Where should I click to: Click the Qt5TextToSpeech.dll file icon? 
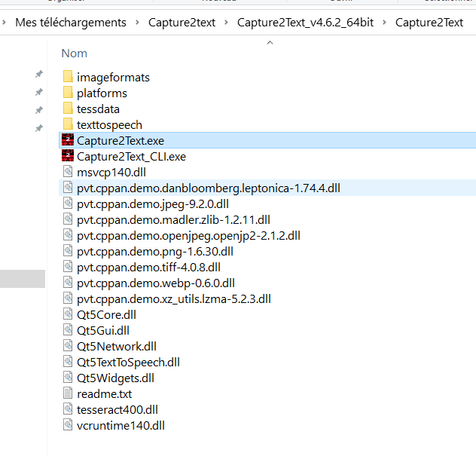click(68, 361)
